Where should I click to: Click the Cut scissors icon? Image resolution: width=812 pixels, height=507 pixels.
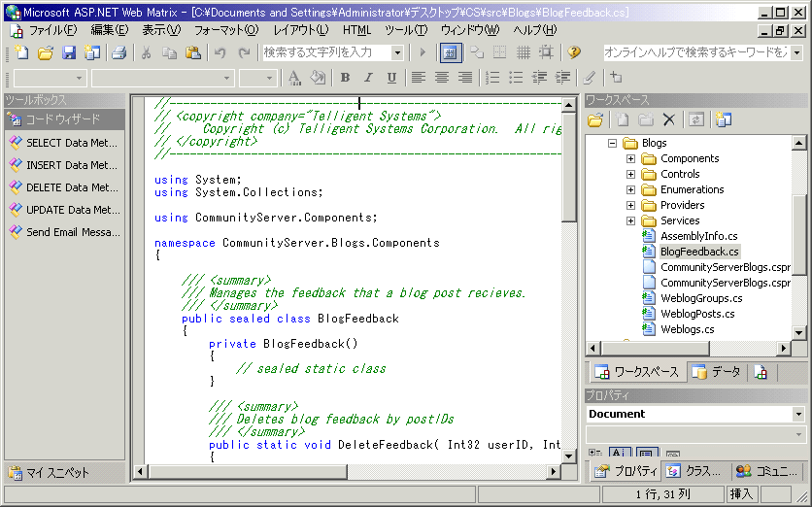pyautogui.click(x=146, y=52)
